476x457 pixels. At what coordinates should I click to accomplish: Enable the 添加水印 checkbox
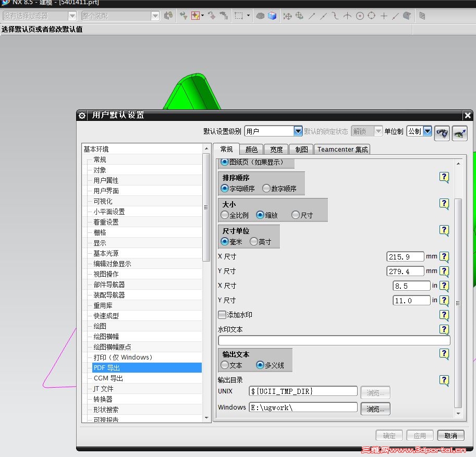click(222, 315)
